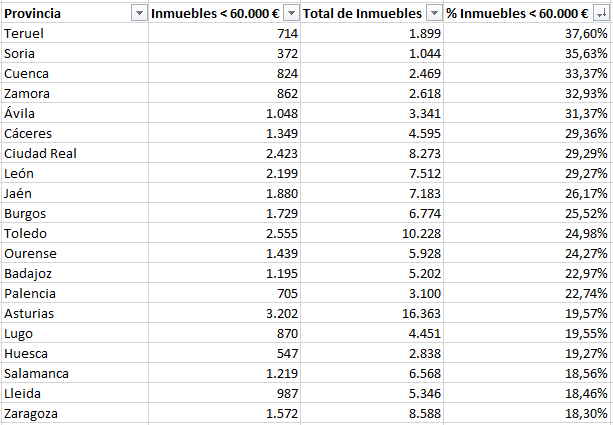Open the Provincia column filter dropdown
Viewport: 613px width, 425px height.
pyautogui.click(x=139, y=14)
